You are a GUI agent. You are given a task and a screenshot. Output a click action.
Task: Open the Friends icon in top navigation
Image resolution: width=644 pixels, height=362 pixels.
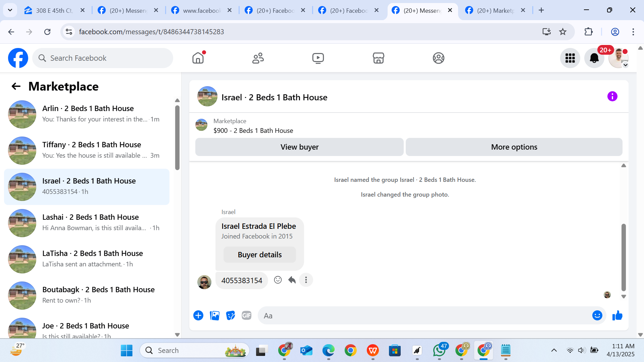[x=258, y=58]
